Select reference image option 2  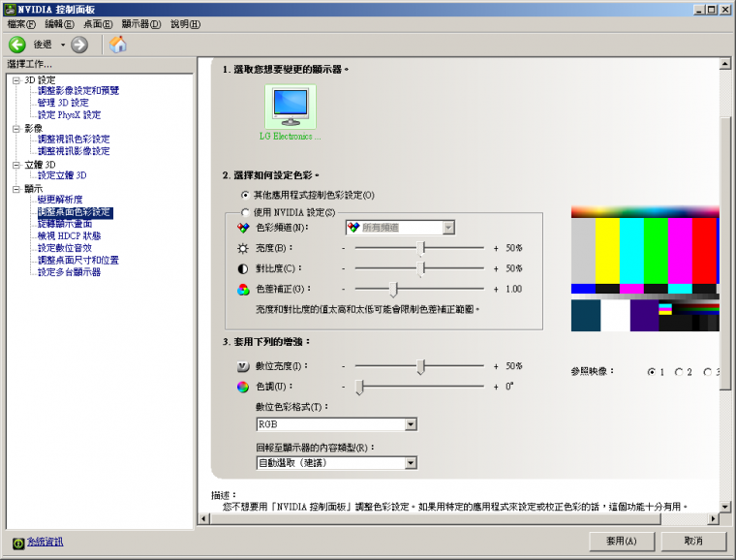(680, 371)
